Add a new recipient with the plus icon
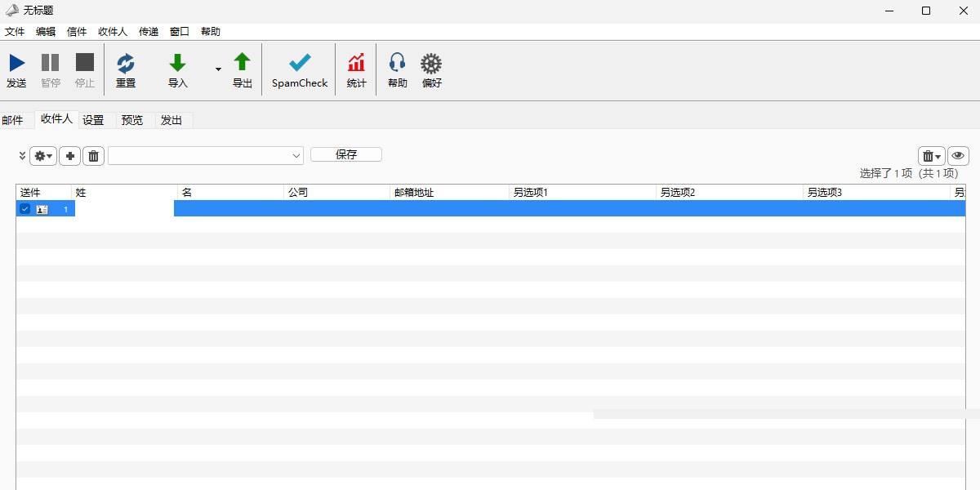The height and width of the screenshot is (490, 980). pyautogui.click(x=70, y=155)
